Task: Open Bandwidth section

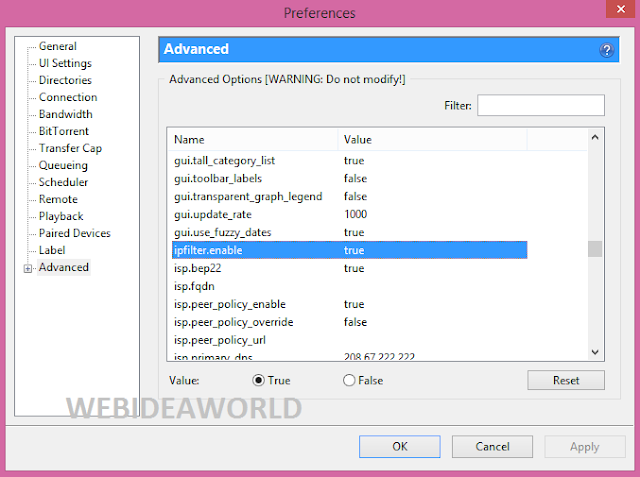Action: click(x=66, y=114)
